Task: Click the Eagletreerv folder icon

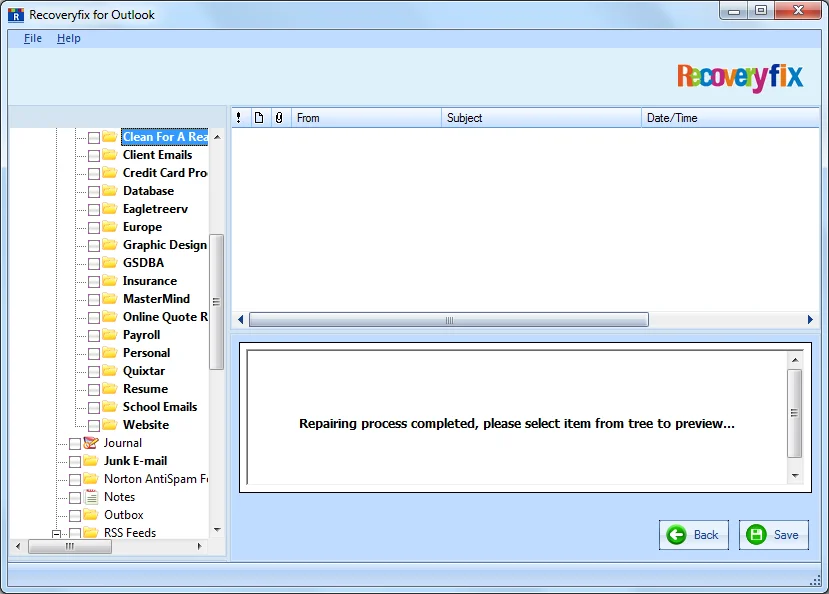Action: pyautogui.click(x=109, y=208)
